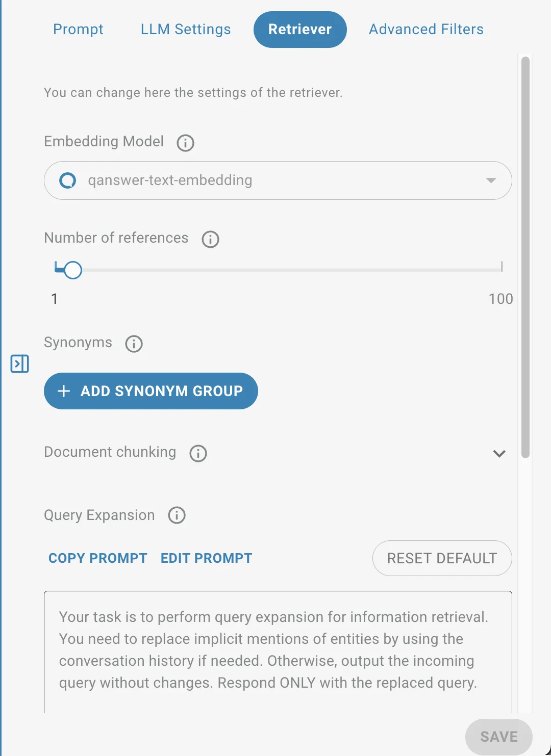Click the Query Expansion info icon
551x756 pixels.
(177, 515)
